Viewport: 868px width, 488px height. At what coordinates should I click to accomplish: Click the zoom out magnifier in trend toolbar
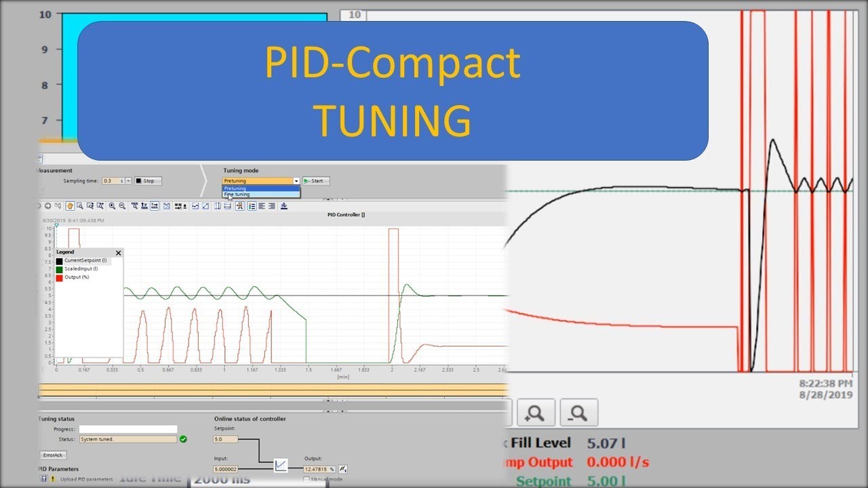point(122,206)
